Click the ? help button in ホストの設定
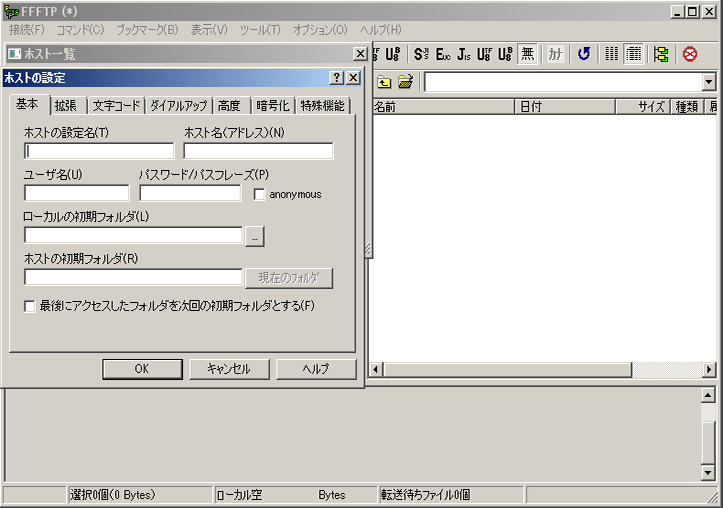The image size is (723, 508). 337,77
